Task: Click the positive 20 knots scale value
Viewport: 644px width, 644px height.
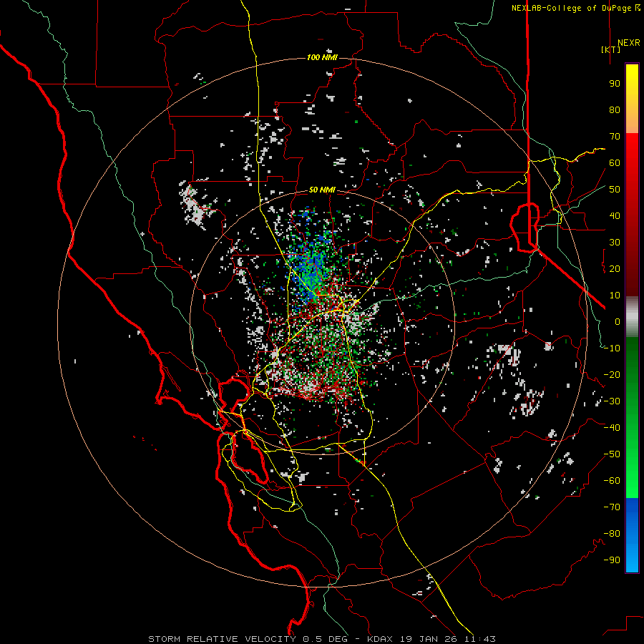Action: click(615, 269)
